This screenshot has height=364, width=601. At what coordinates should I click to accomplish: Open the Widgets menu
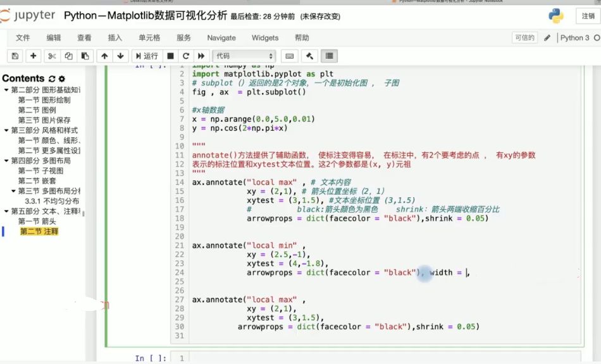[264, 37]
